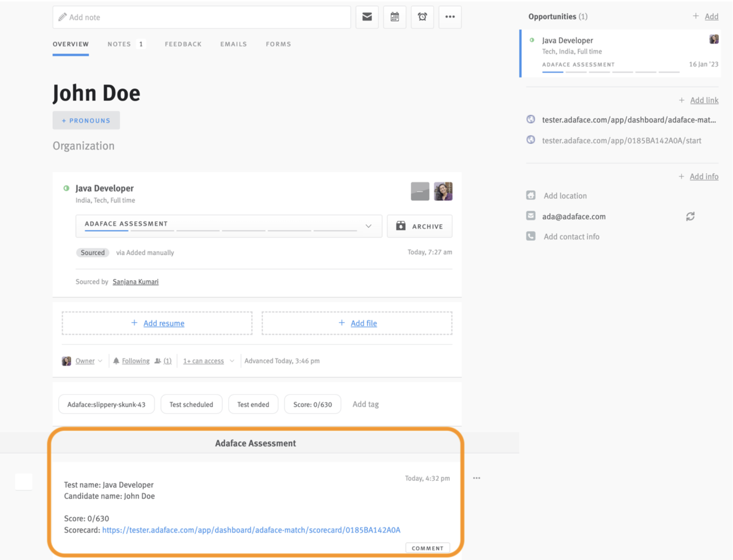Open the Forms tab
The image size is (733, 560).
tap(278, 44)
